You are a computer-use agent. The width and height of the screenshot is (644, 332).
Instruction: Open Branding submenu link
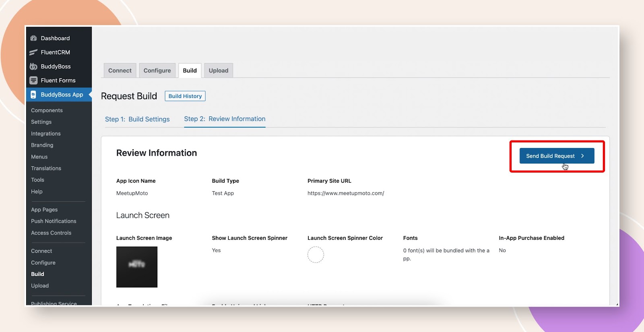click(x=42, y=145)
